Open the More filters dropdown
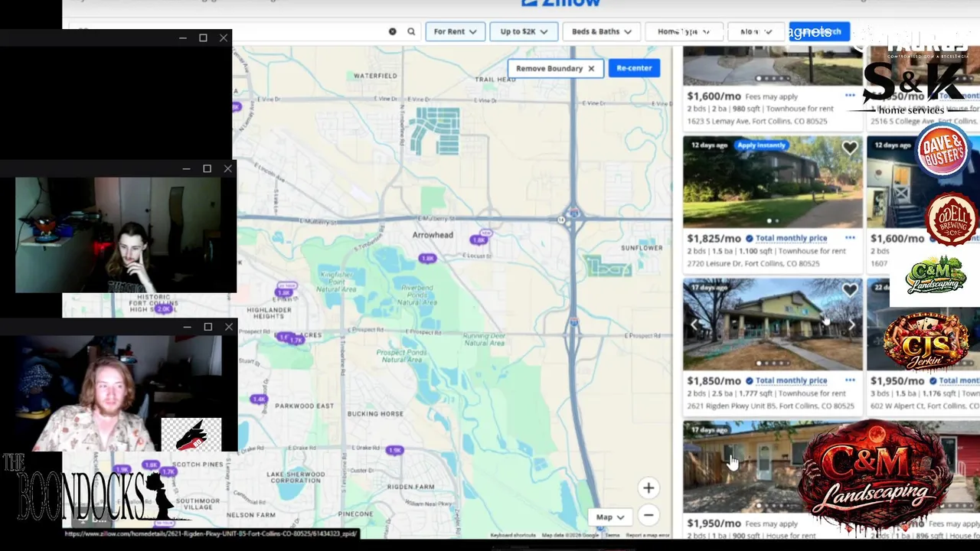This screenshot has width=980, height=551. click(756, 31)
